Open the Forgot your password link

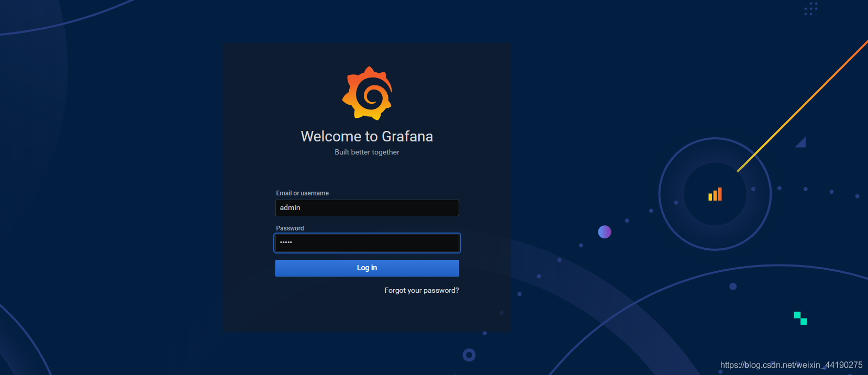click(421, 290)
